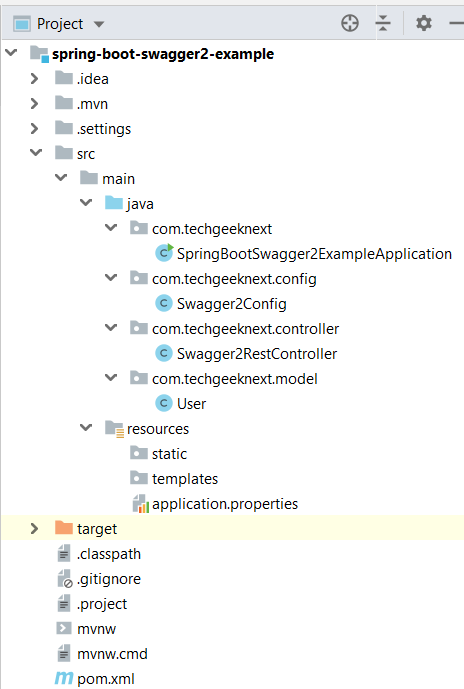Select the SpringBootSwagger2ExampleApplication class icon

164,253
